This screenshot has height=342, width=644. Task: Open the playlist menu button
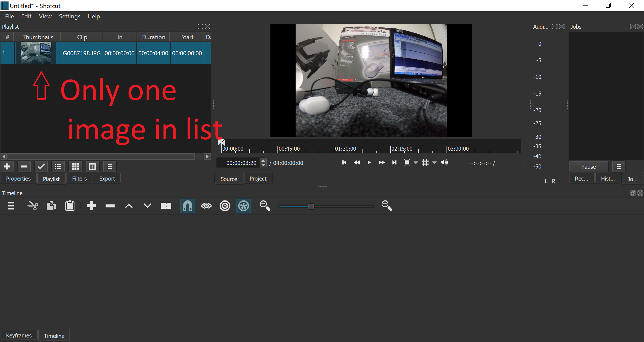pyautogui.click(x=110, y=166)
